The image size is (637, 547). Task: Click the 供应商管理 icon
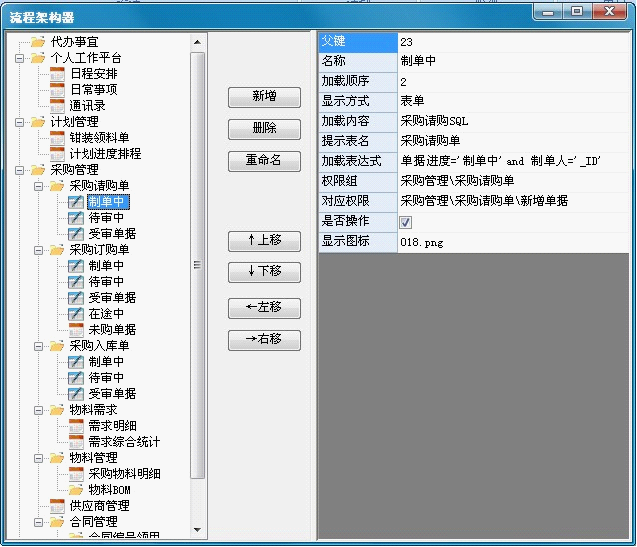(57, 506)
